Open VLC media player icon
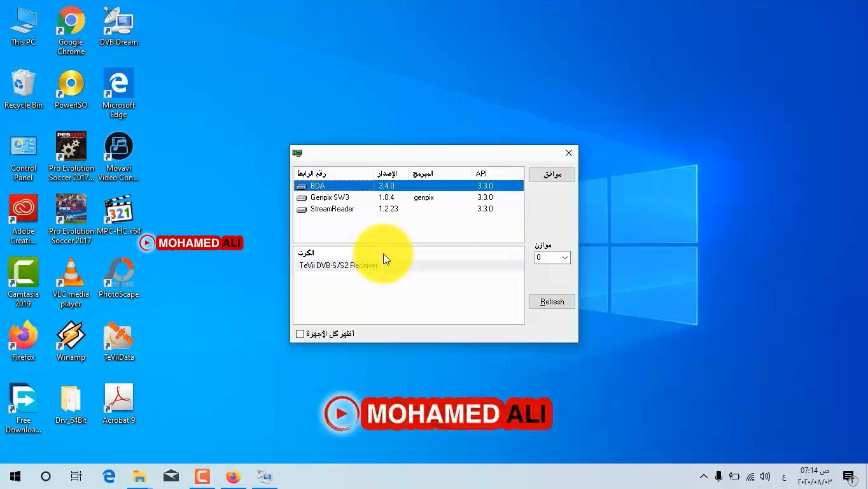This screenshot has width=868, height=489. point(71,283)
